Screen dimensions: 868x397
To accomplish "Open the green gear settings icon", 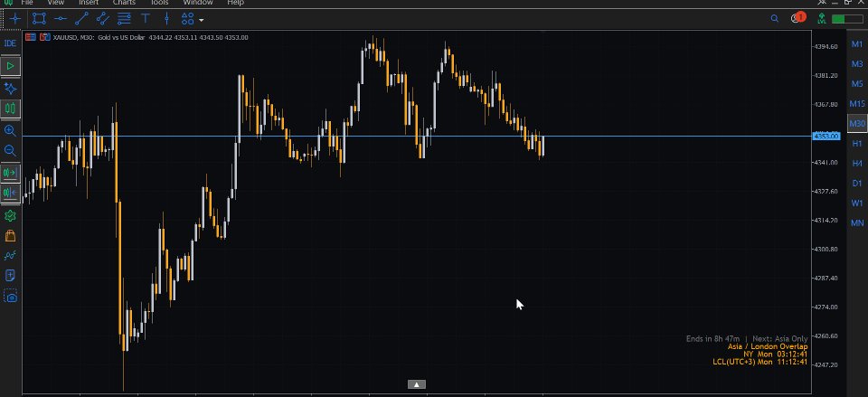I will [10, 215].
